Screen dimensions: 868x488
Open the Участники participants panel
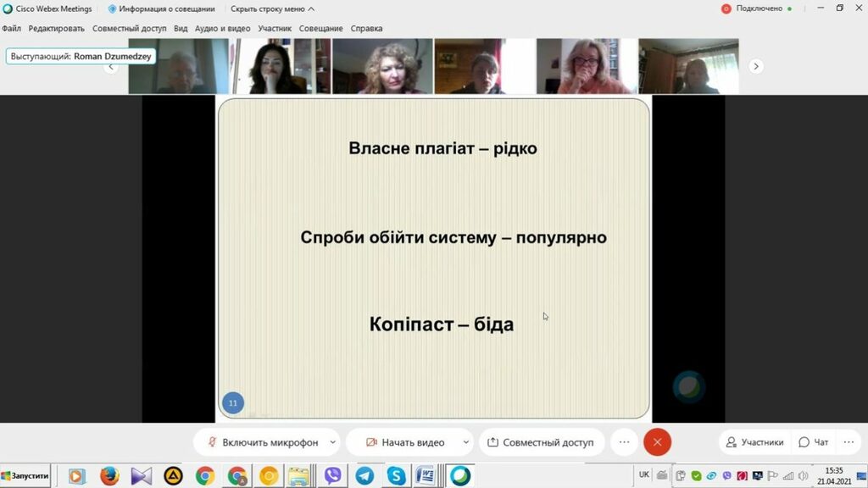754,442
